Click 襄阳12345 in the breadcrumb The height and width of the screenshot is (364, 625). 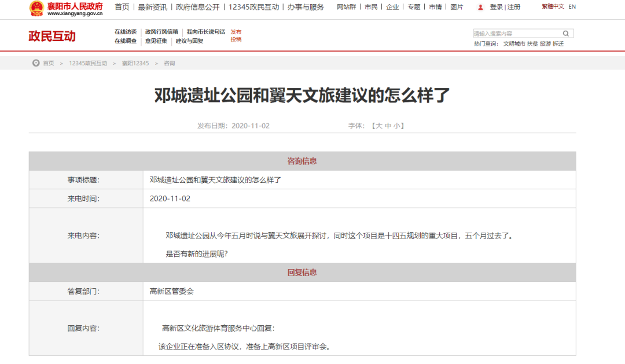pyautogui.click(x=135, y=63)
